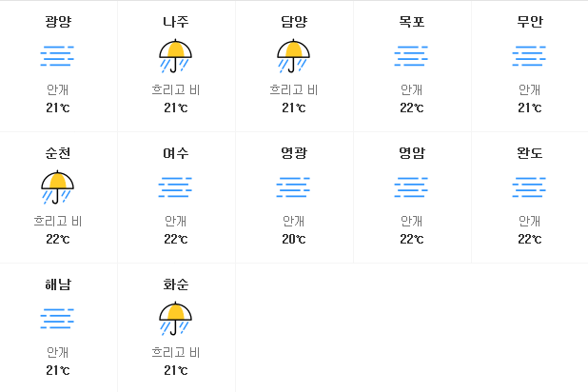Click the 화순 city heading
The height and width of the screenshot is (392, 588).
[x=175, y=284]
